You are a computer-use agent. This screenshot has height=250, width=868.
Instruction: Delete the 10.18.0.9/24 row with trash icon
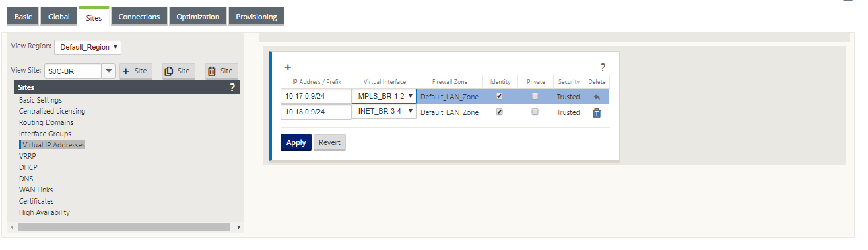[x=597, y=112]
